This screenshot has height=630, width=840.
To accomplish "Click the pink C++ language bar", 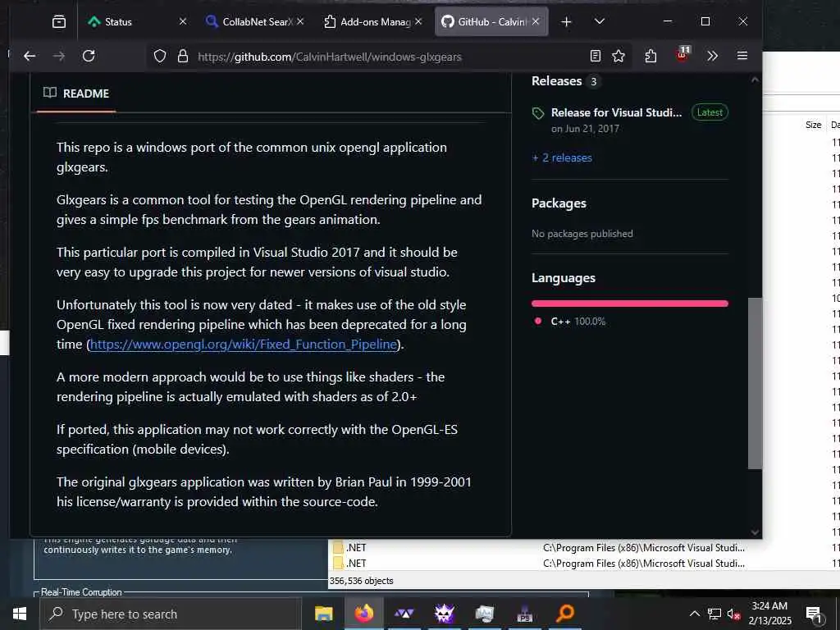I will (x=629, y=304).
